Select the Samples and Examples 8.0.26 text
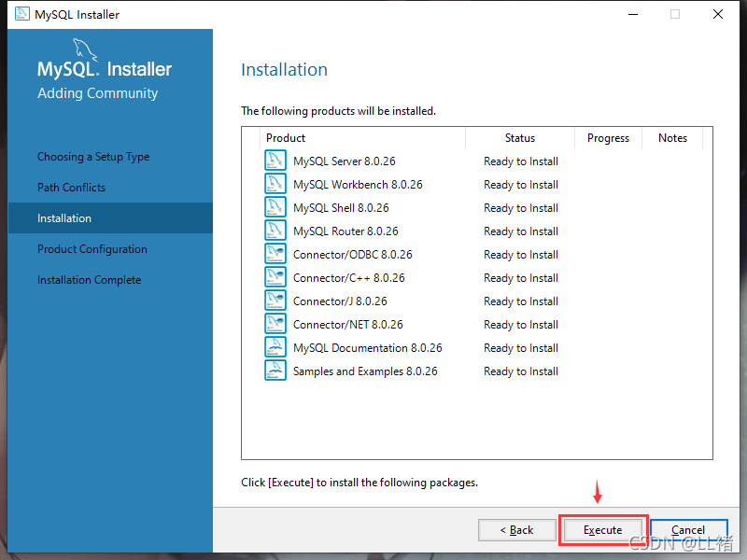The width and height of the screenshot is (747, 560). [x=365, y=371]
